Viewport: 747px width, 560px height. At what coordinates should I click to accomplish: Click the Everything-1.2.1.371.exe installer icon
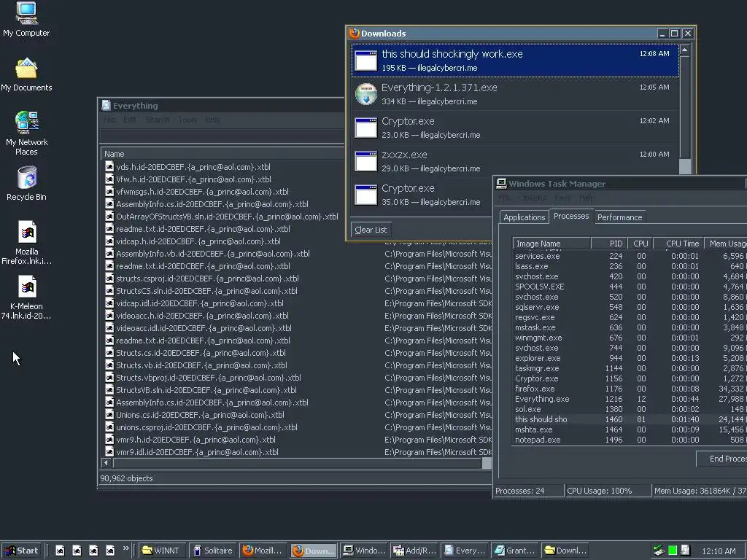(x=366, y=94)
